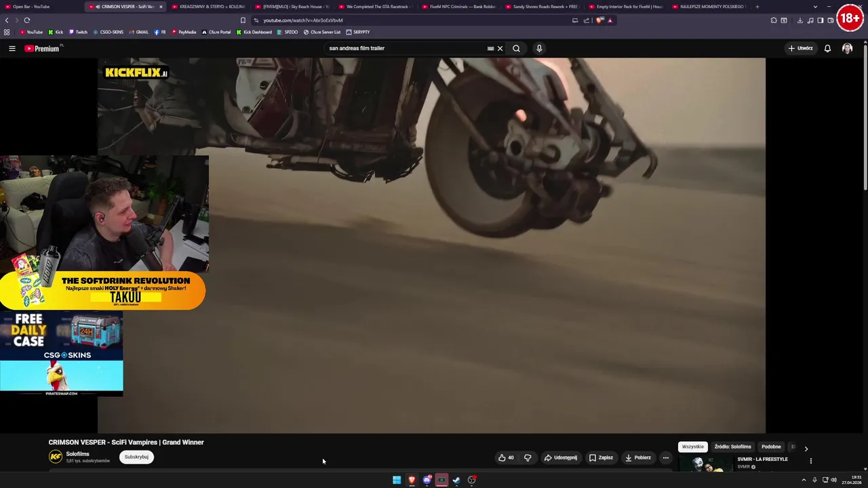This screenshot has width=868, height=488.
Task: Click the Pobierz download button
Action: pos(637,457)
